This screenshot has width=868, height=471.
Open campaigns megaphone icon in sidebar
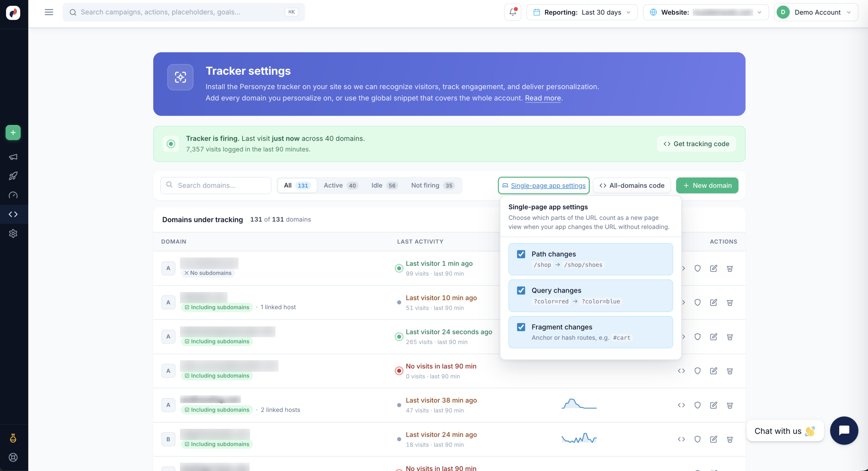point(13,157)
